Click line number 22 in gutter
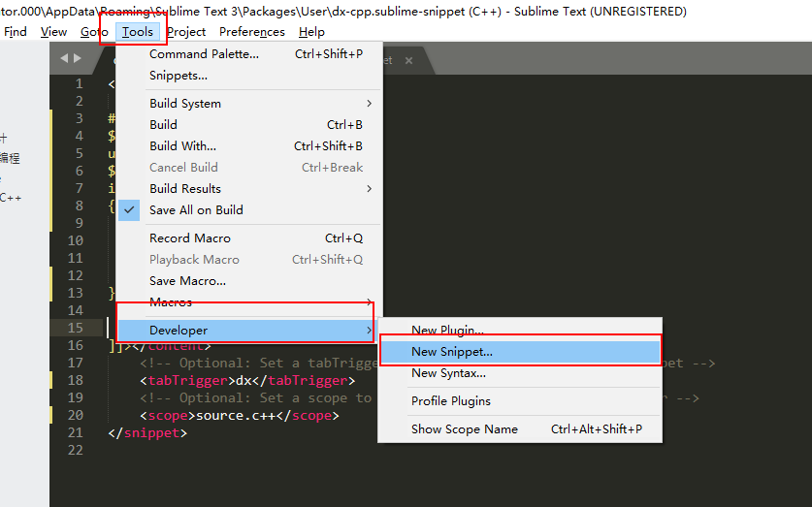 pos(75,450)
